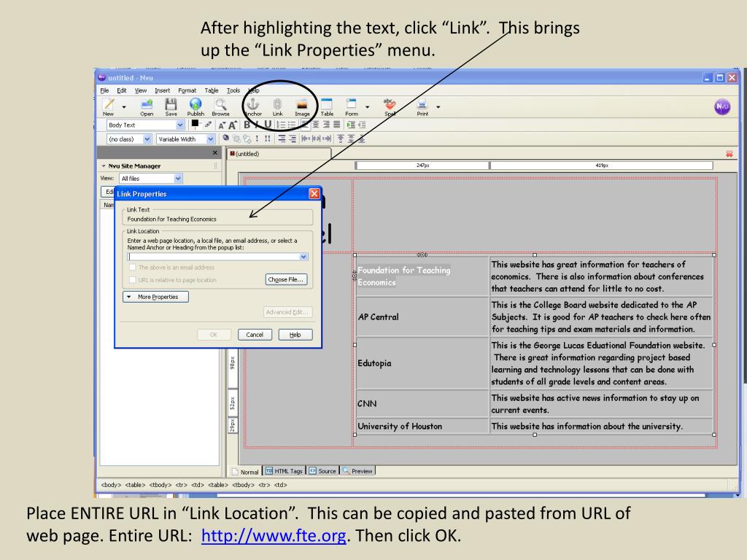Expand More Properties in Link Properties

pos(156,297)
